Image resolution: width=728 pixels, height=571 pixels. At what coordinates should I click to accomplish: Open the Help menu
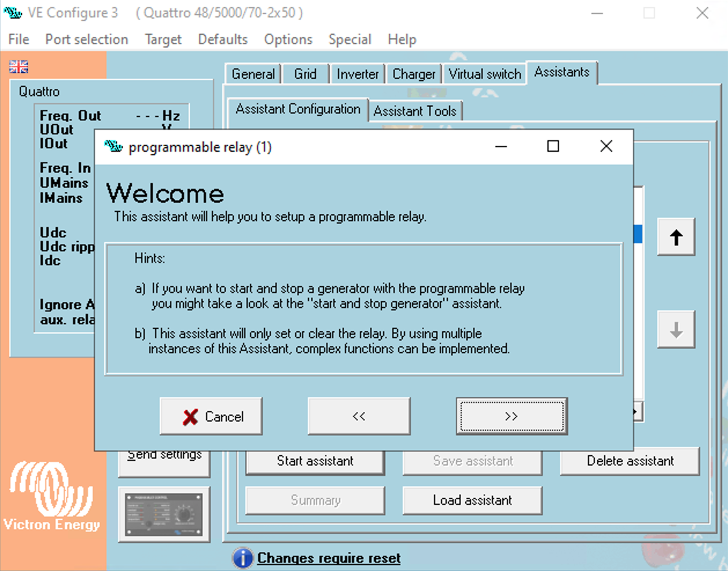click(x=402, y=39)
